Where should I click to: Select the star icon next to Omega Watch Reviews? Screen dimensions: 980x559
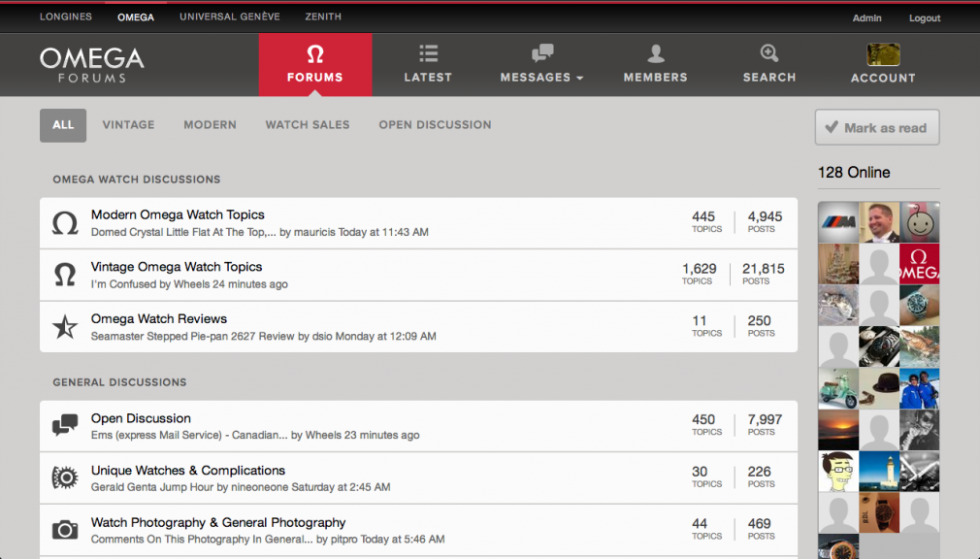click(65, 327)
